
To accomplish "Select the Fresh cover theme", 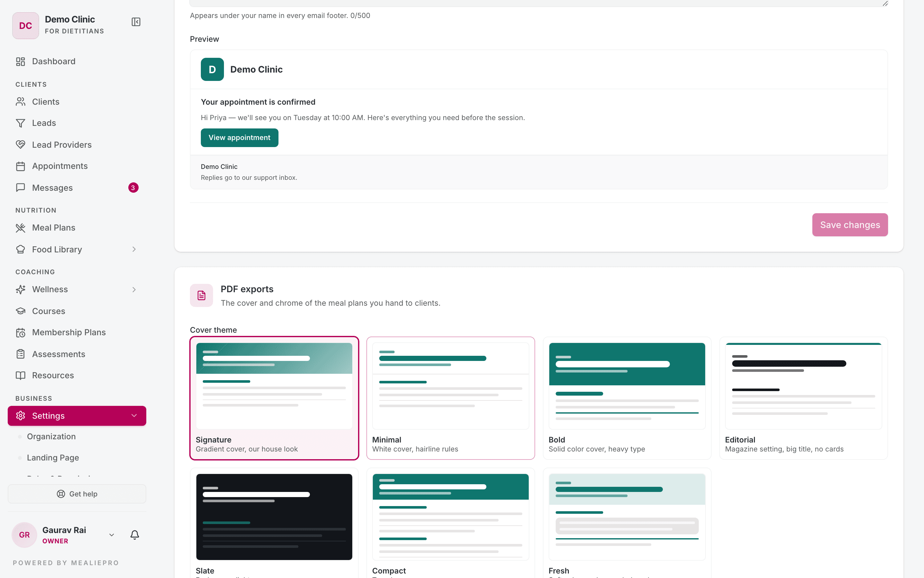I will pos(627,523).
